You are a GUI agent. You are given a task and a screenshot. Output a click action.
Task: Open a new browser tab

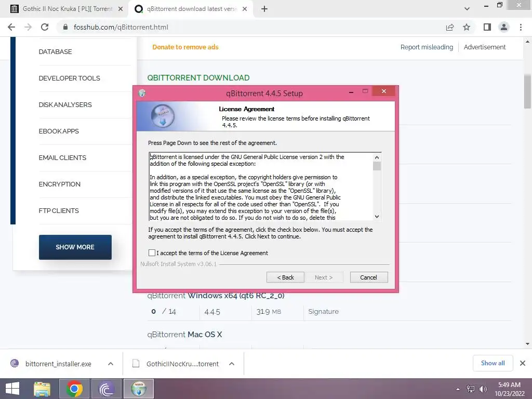coord(264,9)
